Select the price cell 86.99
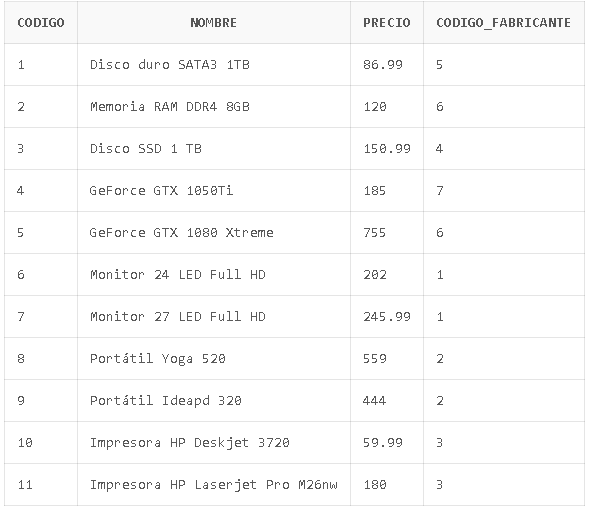Viewport: 592px width, 510px height. tap(387, 65)
